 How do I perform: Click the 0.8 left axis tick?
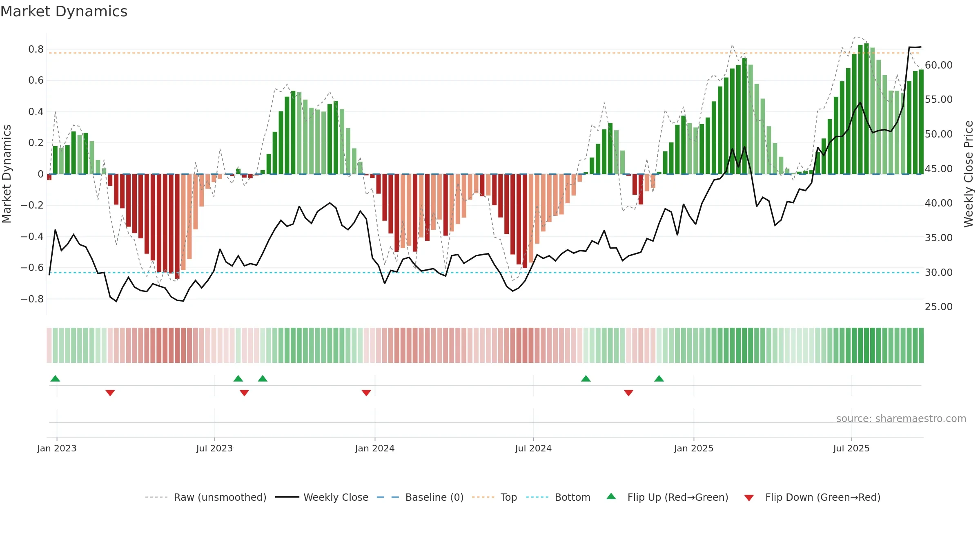click(x=36, y=49)
